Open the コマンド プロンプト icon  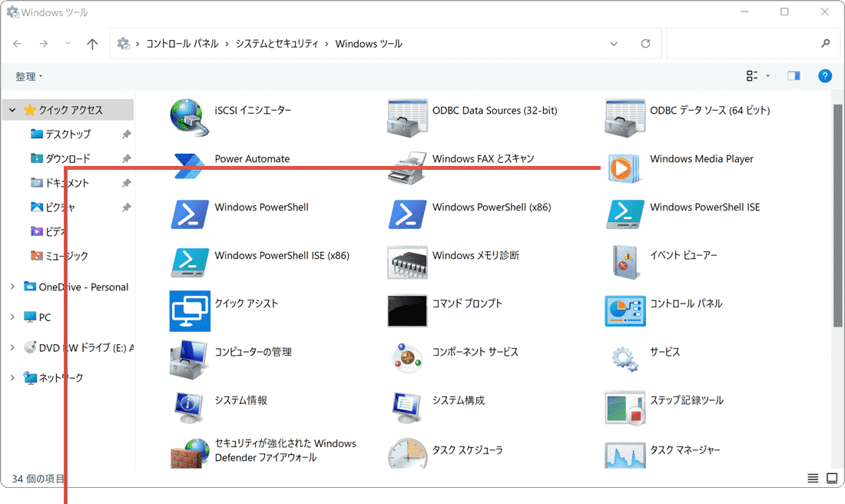tap(407, 310)
